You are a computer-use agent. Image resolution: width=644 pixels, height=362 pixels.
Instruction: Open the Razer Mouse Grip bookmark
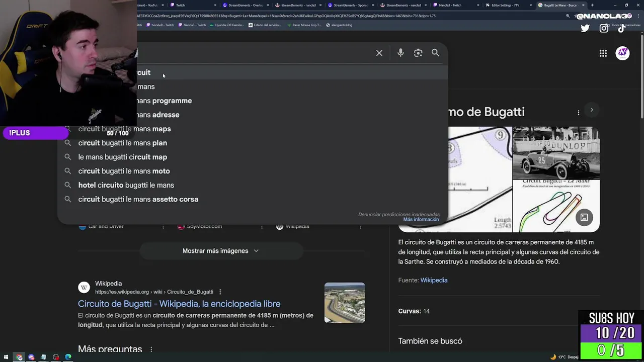[x=304, y=25]
